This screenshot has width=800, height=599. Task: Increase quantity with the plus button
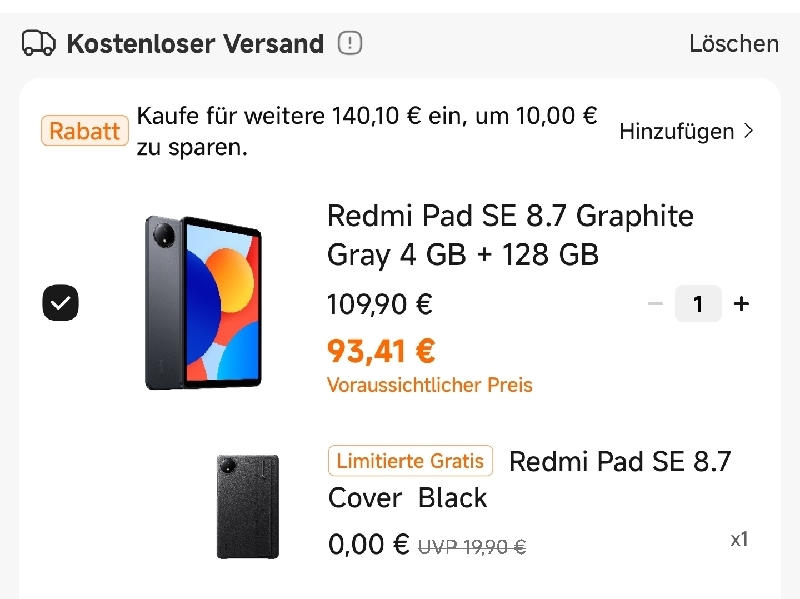741,304
